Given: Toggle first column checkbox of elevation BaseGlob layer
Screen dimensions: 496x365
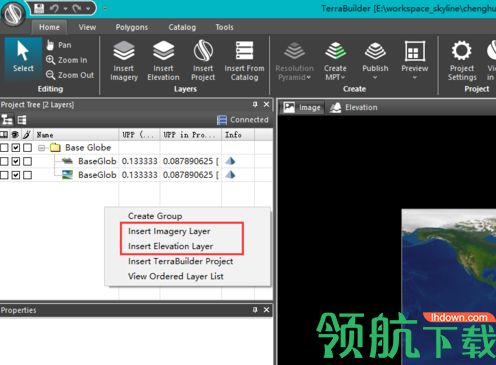Looking at the screenshot, I should pos(4,161).
